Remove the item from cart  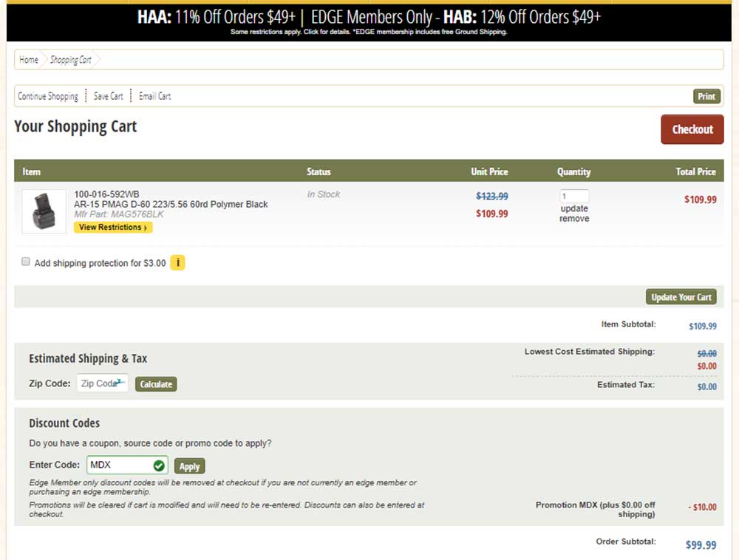click(x=574, y=219)
